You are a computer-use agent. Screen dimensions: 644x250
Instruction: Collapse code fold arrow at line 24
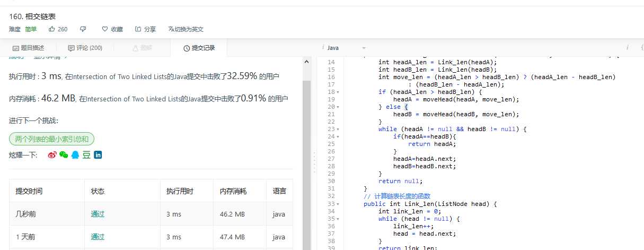click(x=338, y=136)
